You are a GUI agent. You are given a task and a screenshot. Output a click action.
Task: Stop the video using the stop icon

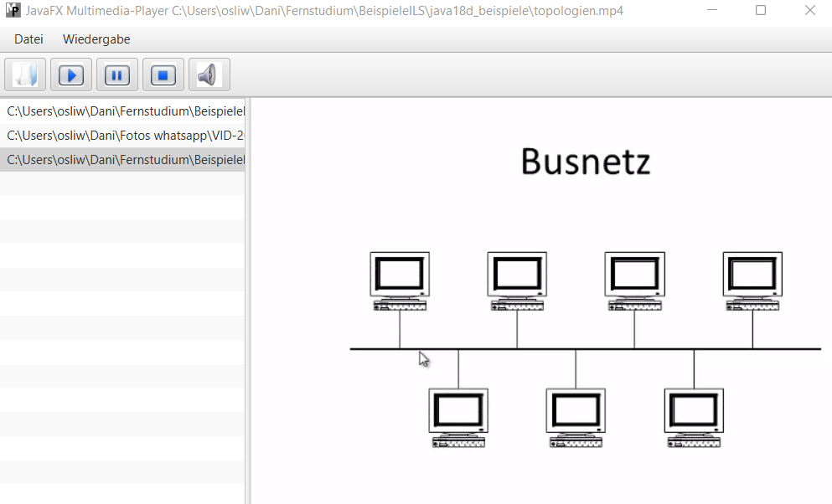(163, 75)
